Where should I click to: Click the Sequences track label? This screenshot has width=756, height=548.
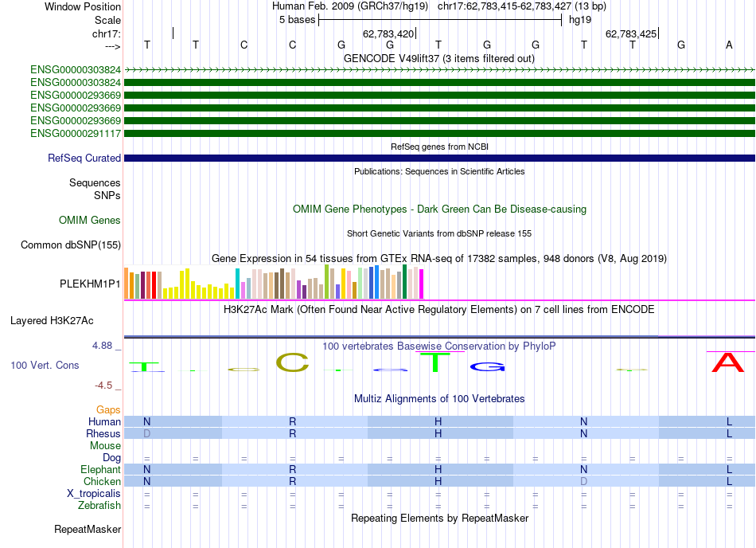pos(95,183)
